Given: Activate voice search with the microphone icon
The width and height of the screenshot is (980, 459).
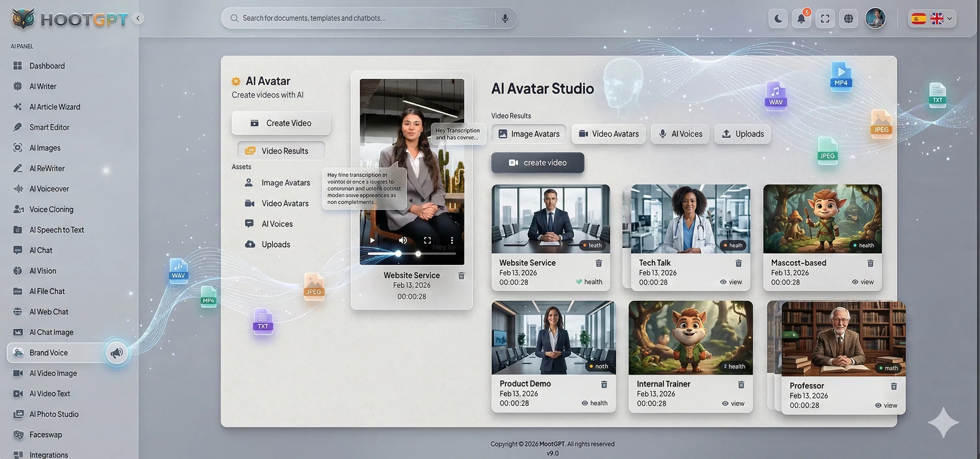Looking at the screenshot, I should coord(505,18).
